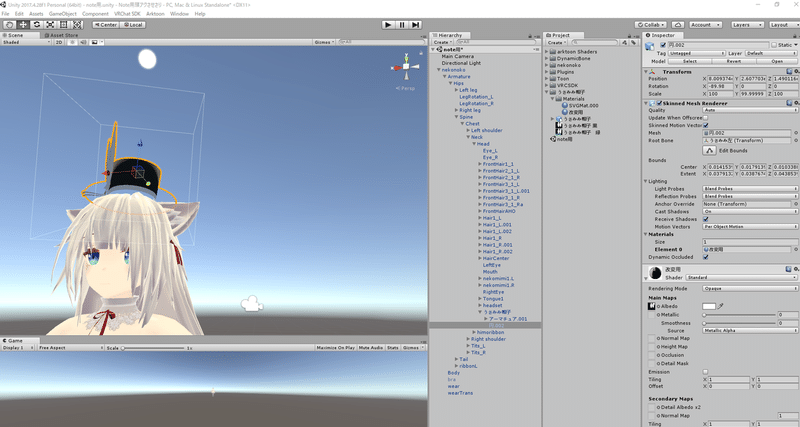Toggle 2D scene view mode
The image size is (800, 427).
(x=59, y=42)
